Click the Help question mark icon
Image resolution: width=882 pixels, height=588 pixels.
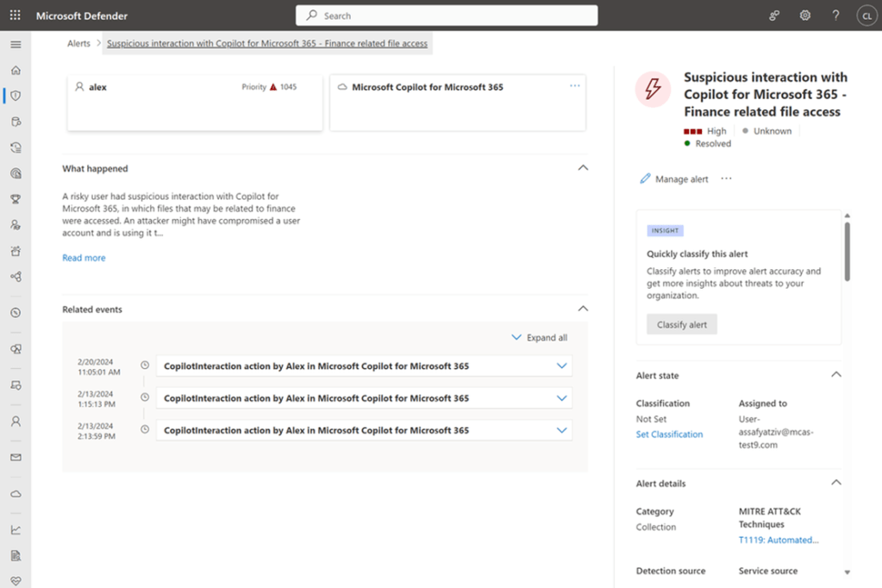(835, 16)
